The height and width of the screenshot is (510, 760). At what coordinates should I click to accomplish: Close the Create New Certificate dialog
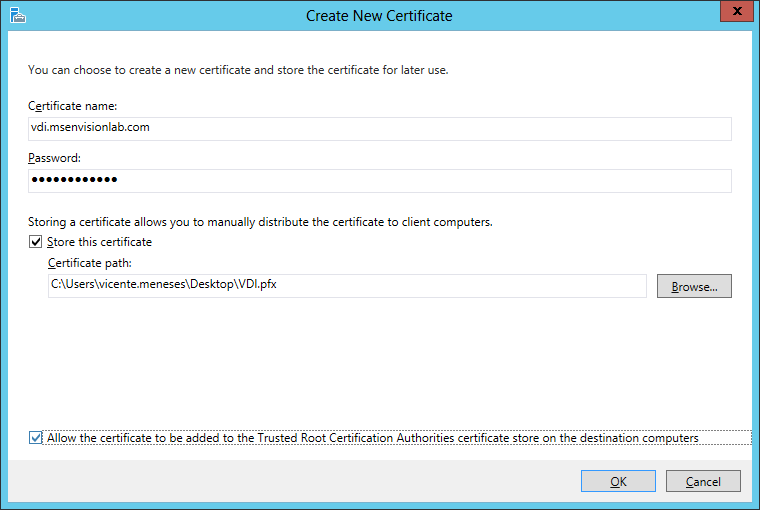pyautogui.click(x=735, y=12)
